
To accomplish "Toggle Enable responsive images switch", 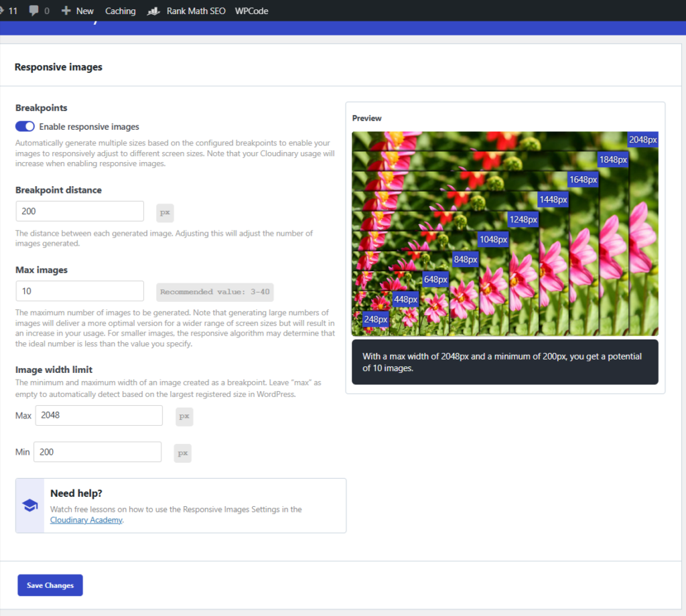I will 25,127.
